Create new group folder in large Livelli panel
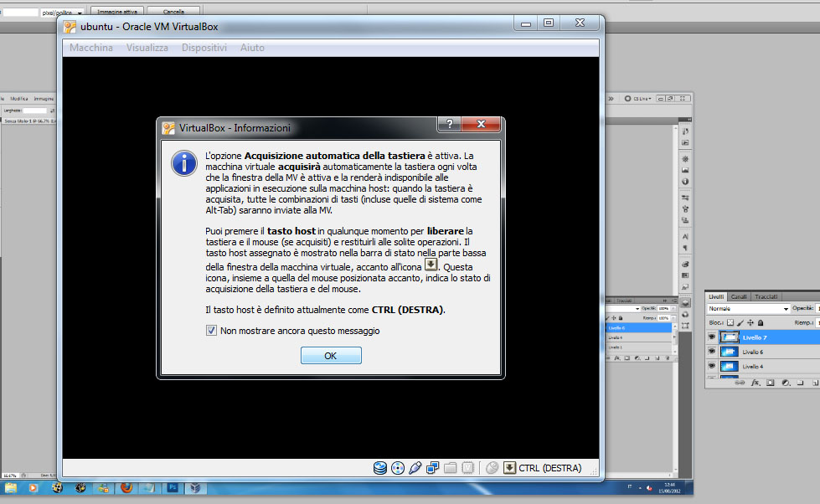The image size is (820, 504). 801,383
